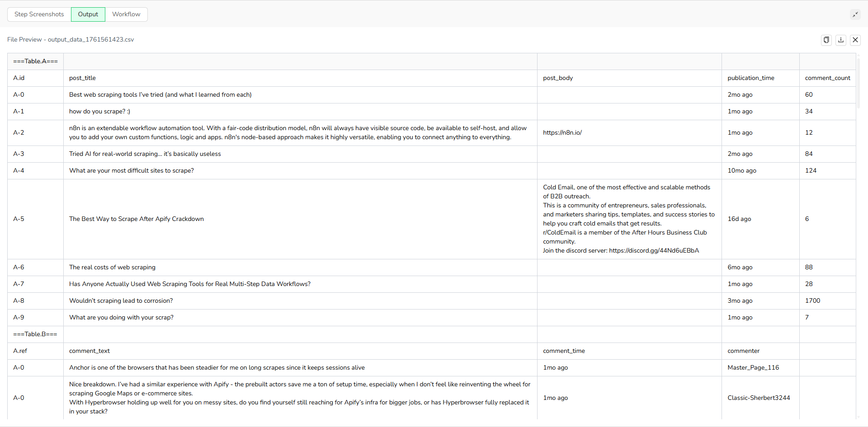Select the Classic-Sherbert3244 comment row
The height and width of the screenshot is (427, 868).
pyautogui.click(x=759, y=398)
